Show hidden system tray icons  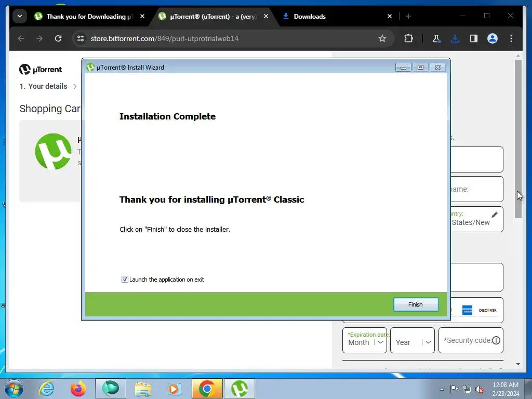(442, 389)
